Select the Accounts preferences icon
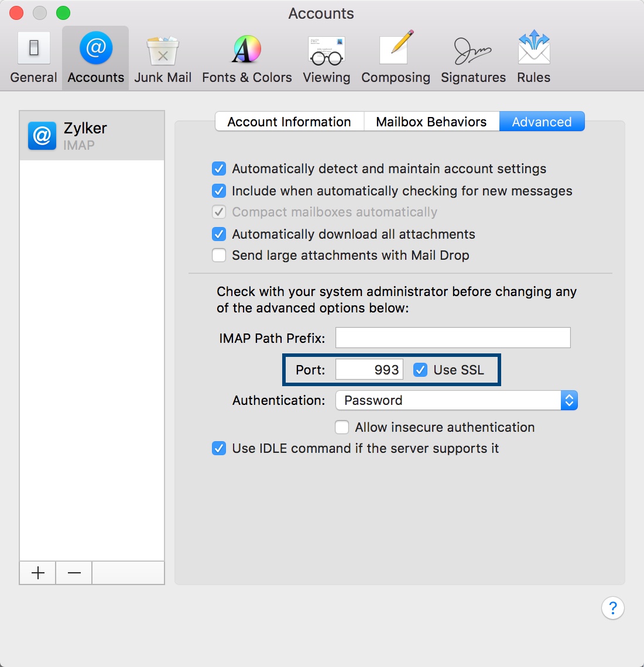This screenshot has height=667, width=644. point(95,56)
